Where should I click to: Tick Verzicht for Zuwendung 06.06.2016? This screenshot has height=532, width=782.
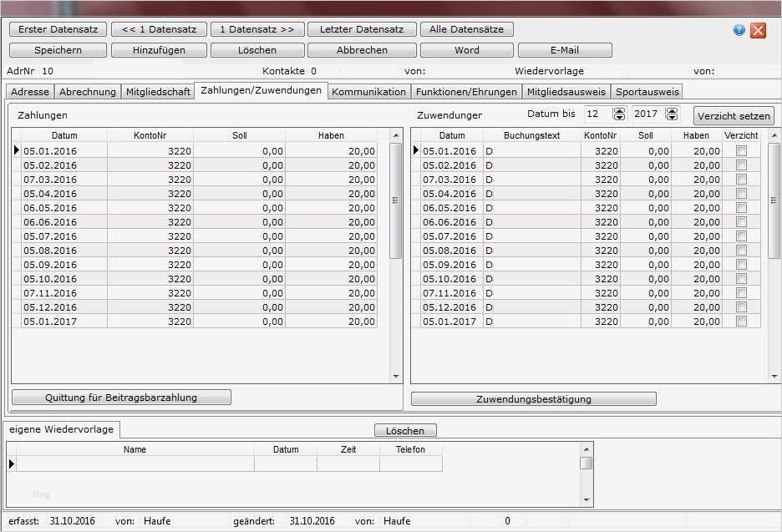742,222
